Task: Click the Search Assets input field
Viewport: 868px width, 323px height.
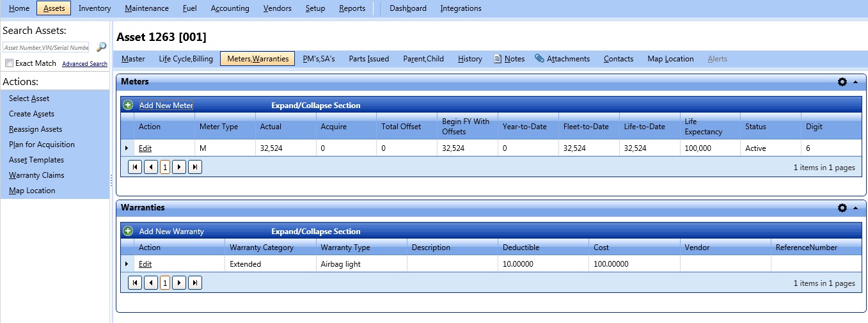Action: pyautogui.click(x=46, y=47)
